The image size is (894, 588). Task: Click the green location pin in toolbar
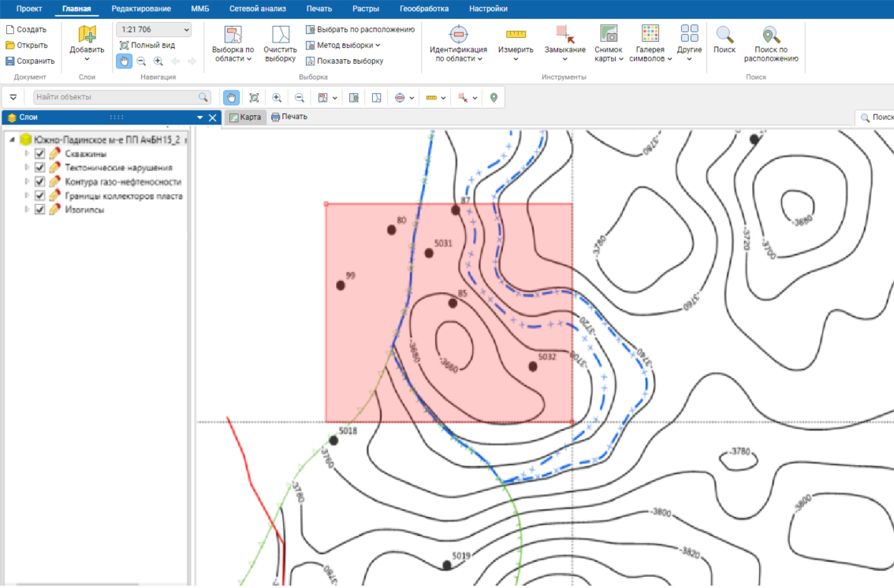pos(494,98)
